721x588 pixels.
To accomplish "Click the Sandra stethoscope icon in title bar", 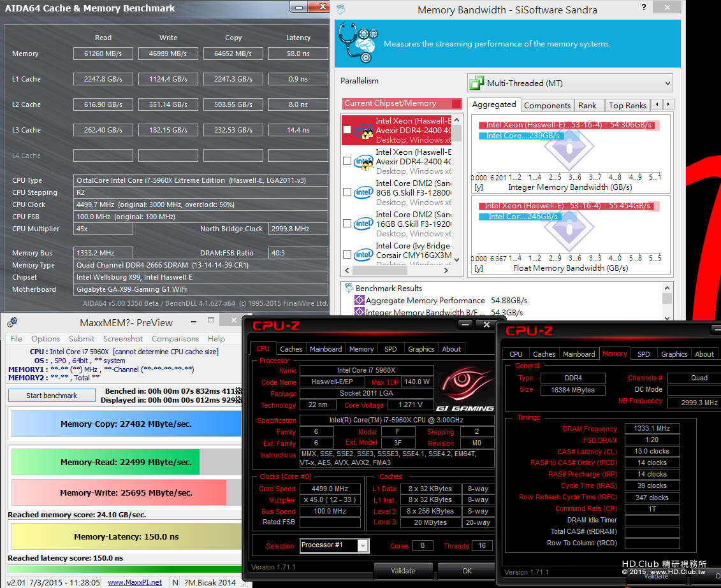I will tap(340, 9).
